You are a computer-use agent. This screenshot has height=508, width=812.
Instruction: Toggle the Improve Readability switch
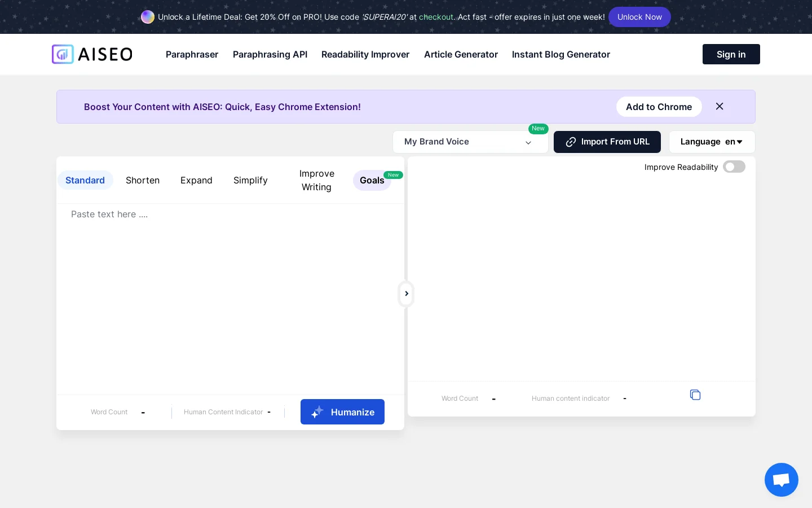734,167
